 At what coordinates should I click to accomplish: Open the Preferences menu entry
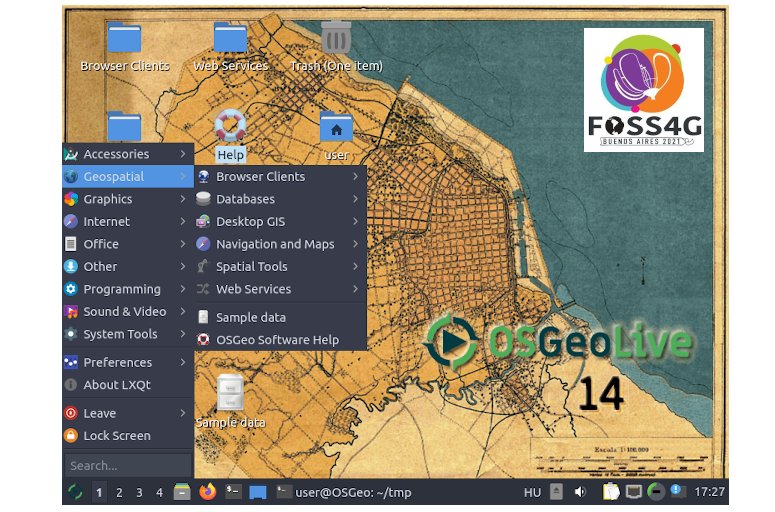[128, 362]
